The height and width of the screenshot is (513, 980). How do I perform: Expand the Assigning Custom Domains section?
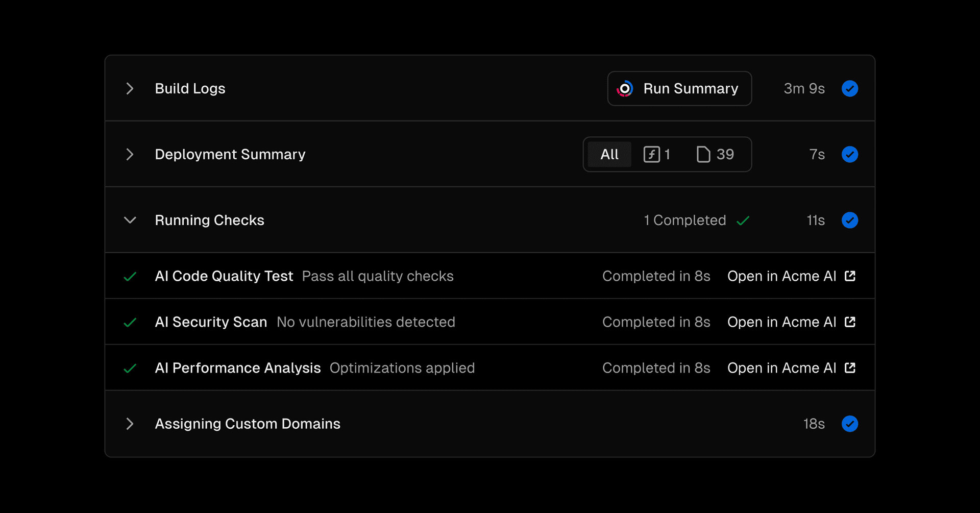pos(130,424)
